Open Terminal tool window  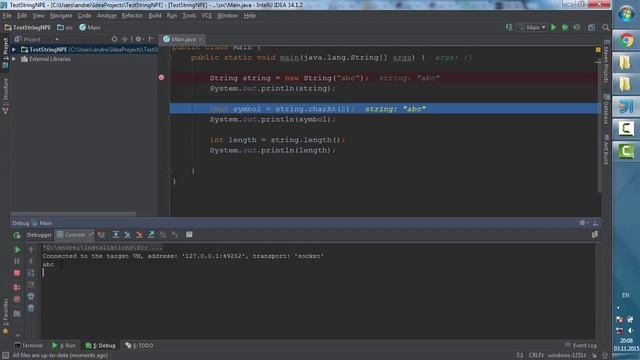[x=28, y=345]
